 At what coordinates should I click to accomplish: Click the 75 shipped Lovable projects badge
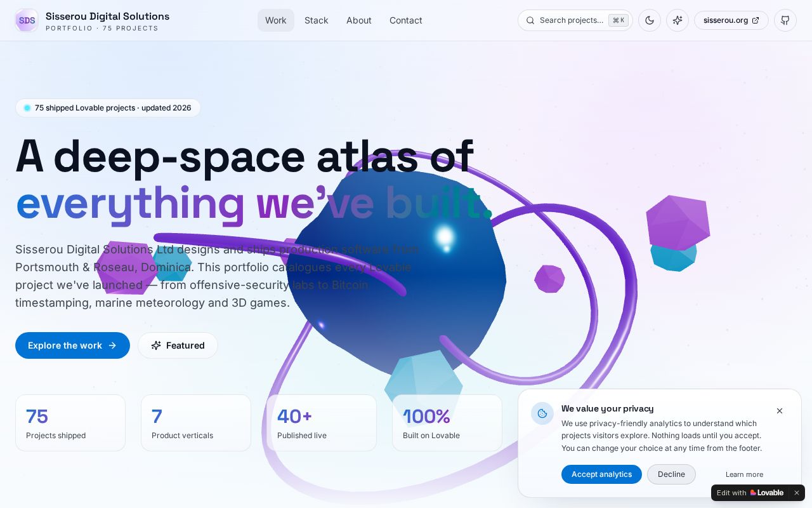[x=108, y=108]
